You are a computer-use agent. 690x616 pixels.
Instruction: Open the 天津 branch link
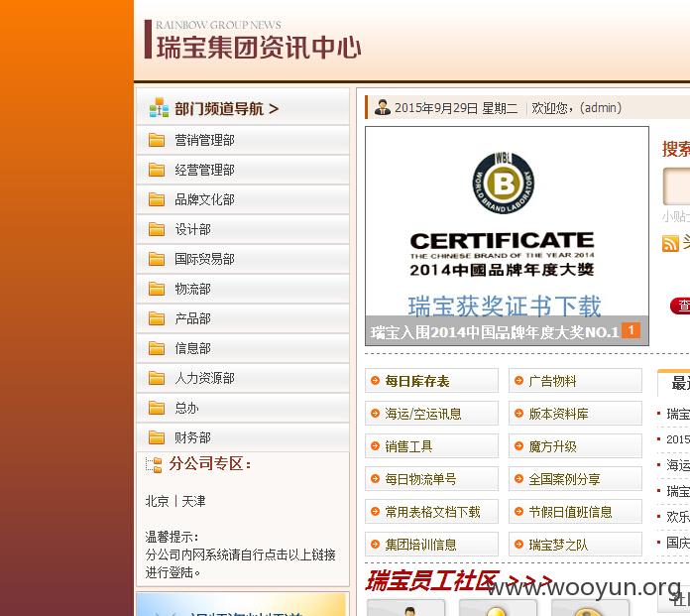pyautogui.click(x=193, y=501)
